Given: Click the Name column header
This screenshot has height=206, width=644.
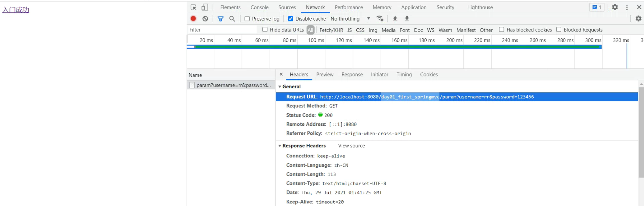Looking at the screenshot, I should [231, 75].
